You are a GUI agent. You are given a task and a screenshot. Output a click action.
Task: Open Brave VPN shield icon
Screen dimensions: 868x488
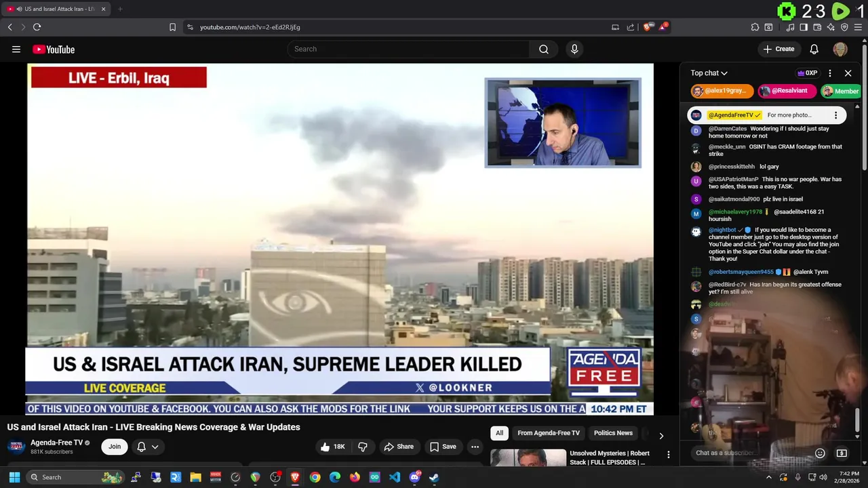(x=844, y=27)
